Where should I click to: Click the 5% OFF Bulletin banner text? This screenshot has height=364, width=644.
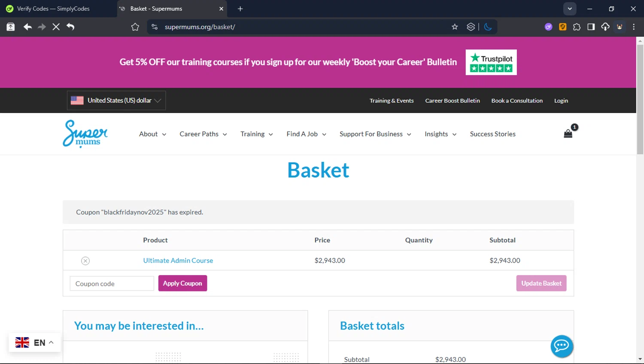pos(288,62)
